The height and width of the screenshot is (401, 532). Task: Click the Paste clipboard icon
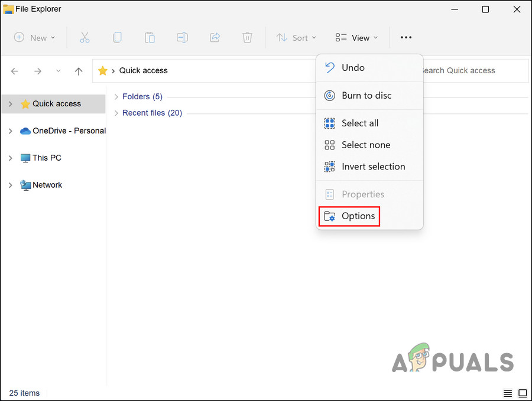[150, 37]
